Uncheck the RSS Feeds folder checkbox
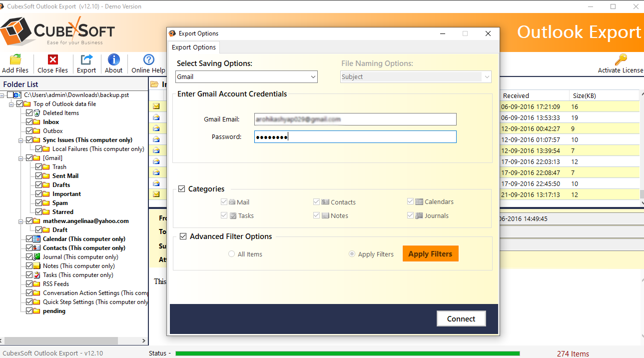644x358 pixels. pos(29,284)
